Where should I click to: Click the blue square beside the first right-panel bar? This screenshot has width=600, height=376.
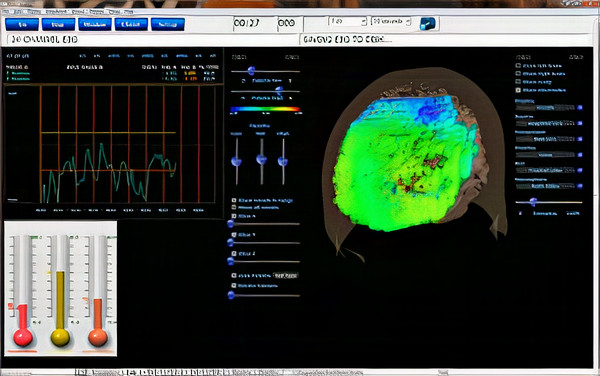pos(580,108)
